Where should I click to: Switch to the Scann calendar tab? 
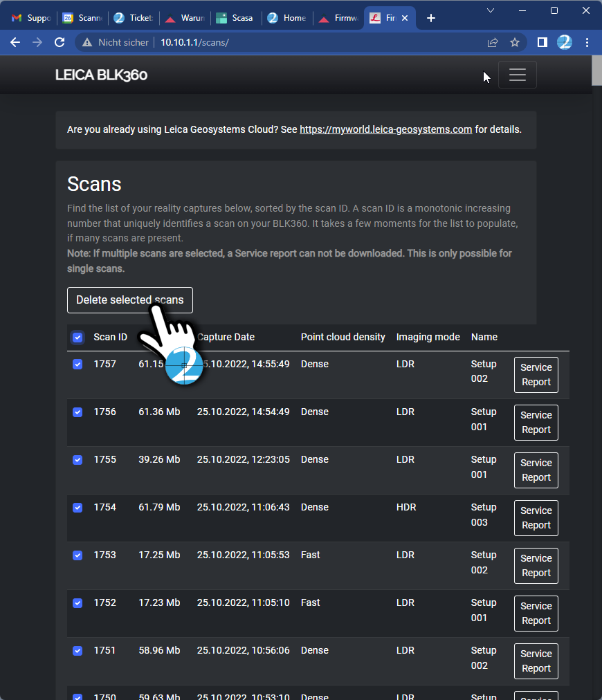83,18
